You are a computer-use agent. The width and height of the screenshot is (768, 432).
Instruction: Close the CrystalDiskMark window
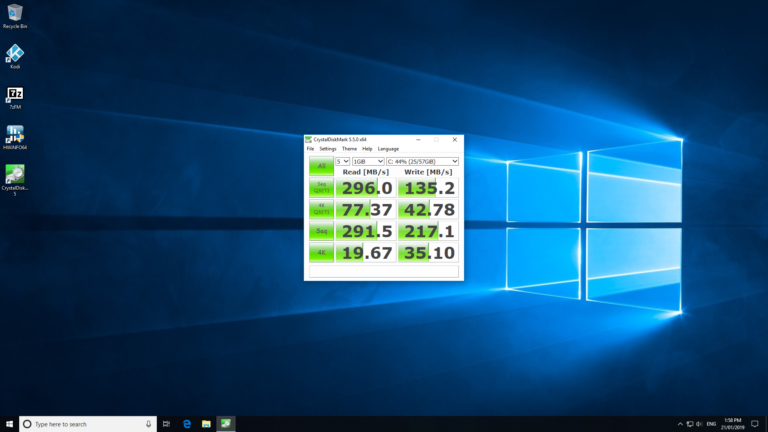[x=455, y=140]
